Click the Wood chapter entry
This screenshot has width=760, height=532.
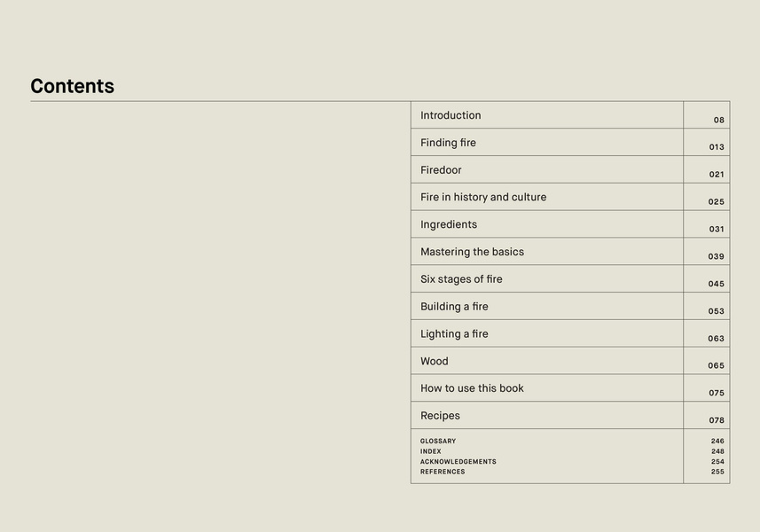point(435,362)
